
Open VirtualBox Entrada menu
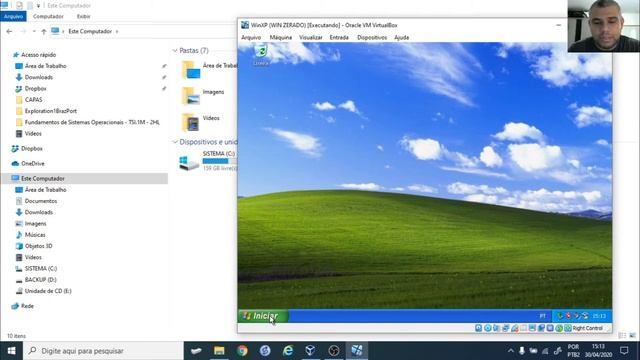pyautogui.click(x=339, y=38)
